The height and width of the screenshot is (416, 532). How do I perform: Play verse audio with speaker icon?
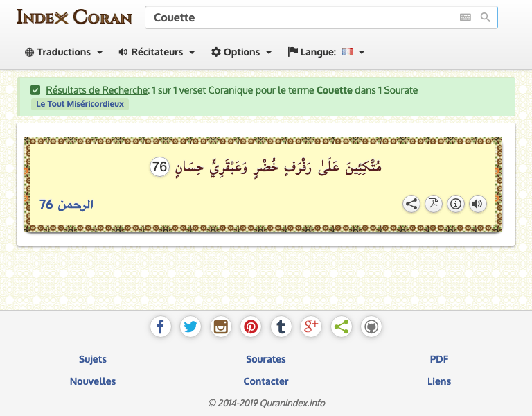(478, 204)
